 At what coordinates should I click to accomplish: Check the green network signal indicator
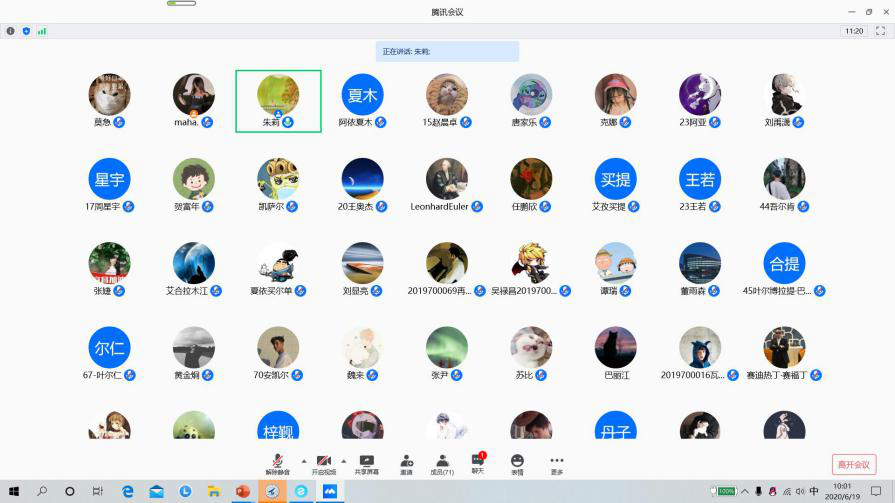click(42, 31)
